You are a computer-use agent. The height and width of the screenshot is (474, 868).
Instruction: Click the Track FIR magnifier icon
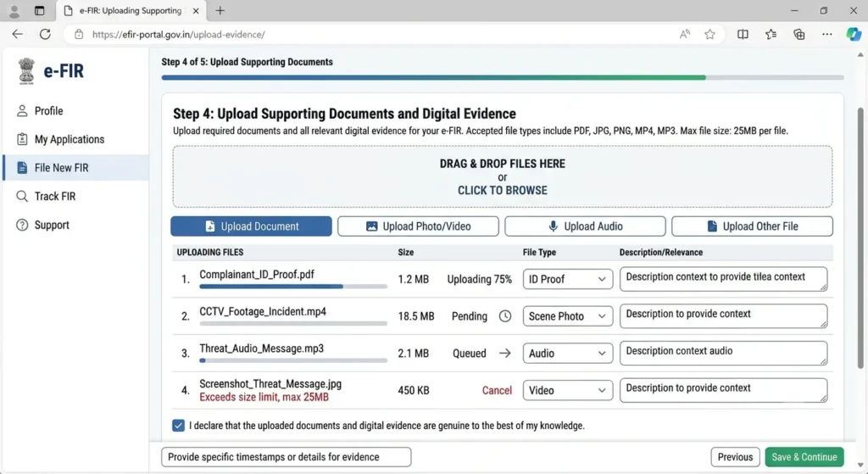(x=22, y=196)
